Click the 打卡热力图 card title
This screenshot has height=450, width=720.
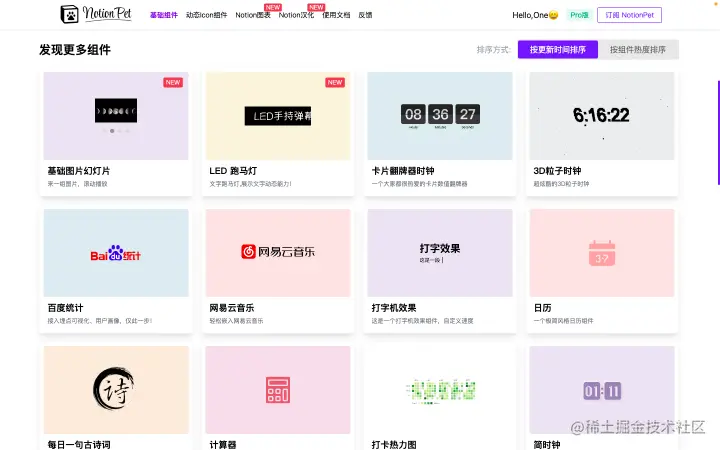tap(394, 444)
